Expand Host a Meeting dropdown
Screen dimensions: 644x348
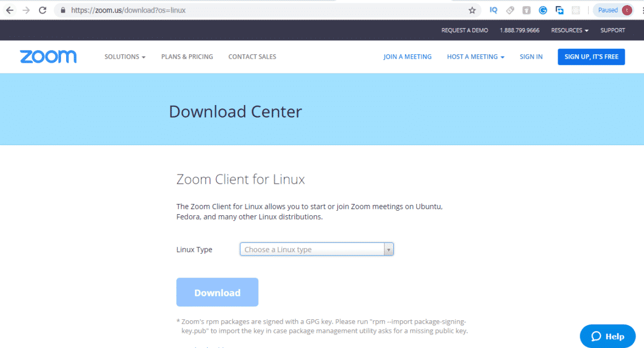coord(476,56)
